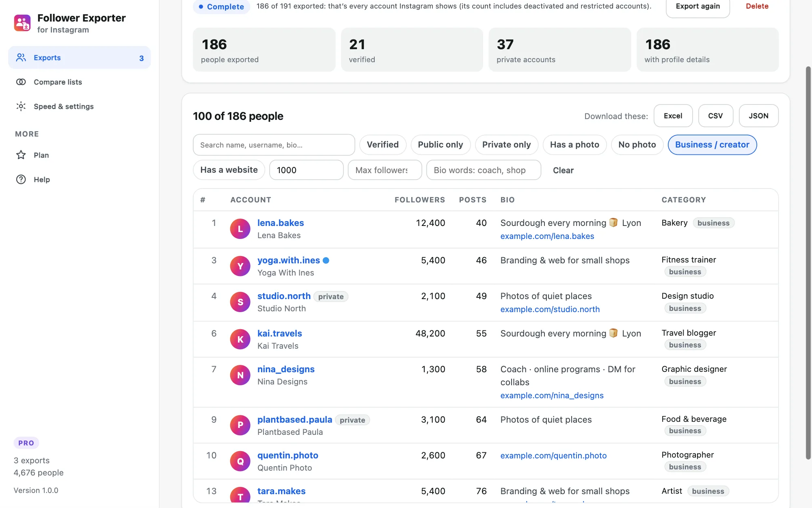Focus the Max followers input field

(385, 170)
